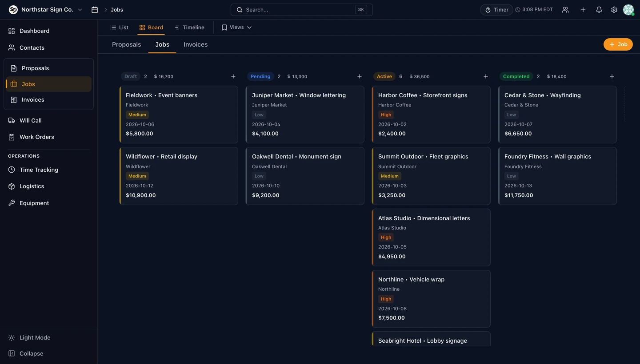Open settings gear icon
Screen dimensions: 640x364
(614, 10)
